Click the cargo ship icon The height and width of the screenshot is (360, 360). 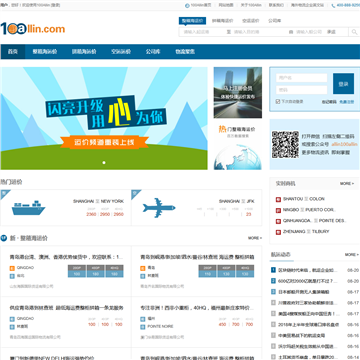[28, 208]
